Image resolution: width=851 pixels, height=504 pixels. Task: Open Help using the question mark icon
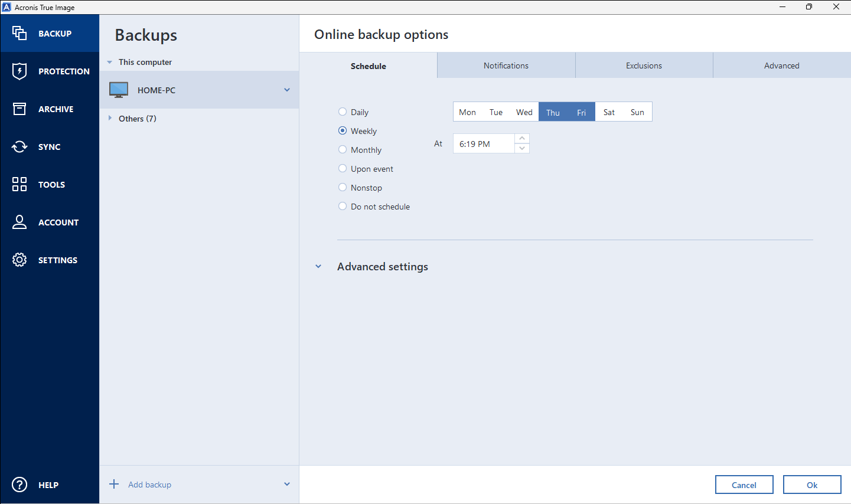coord(19,485)
